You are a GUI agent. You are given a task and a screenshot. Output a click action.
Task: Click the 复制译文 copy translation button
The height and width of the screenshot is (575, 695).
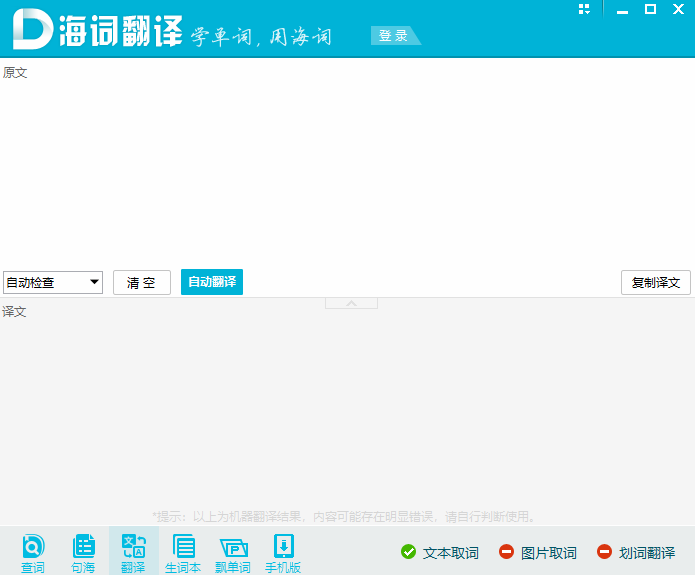[656, 282]
